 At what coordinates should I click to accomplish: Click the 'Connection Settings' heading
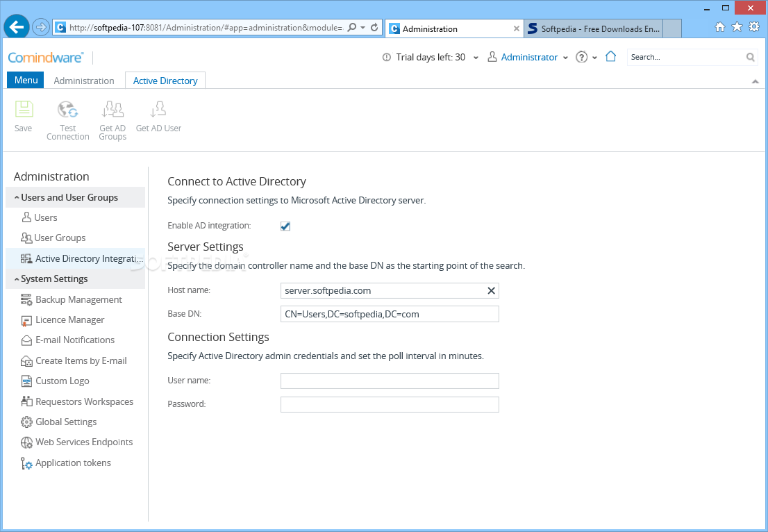tap(218, 337)
